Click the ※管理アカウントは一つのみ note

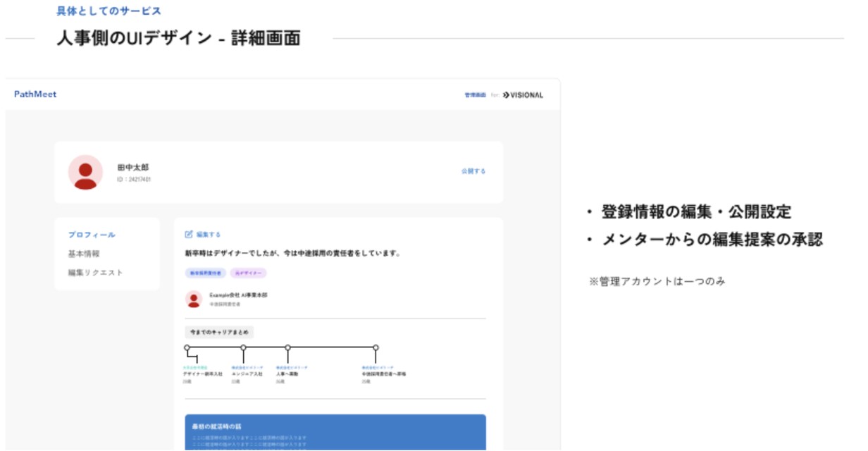657,281
